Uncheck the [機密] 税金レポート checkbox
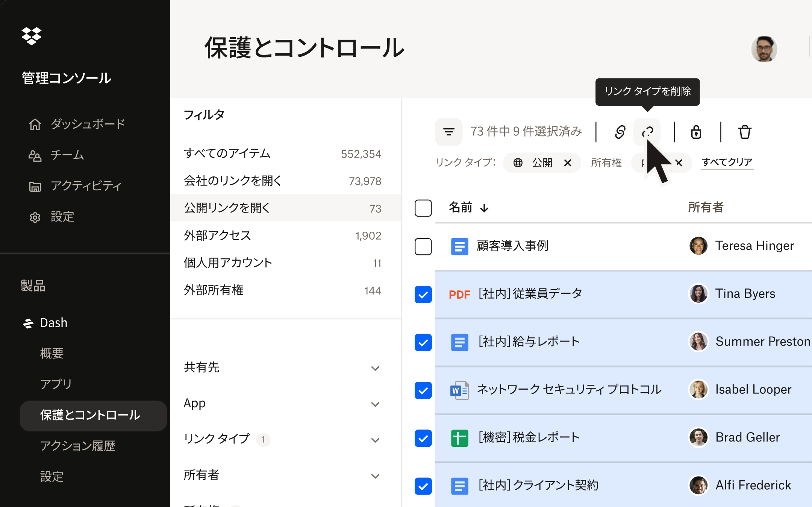The width and height of the screenshot is (812, 507). (x=423, y=438)
